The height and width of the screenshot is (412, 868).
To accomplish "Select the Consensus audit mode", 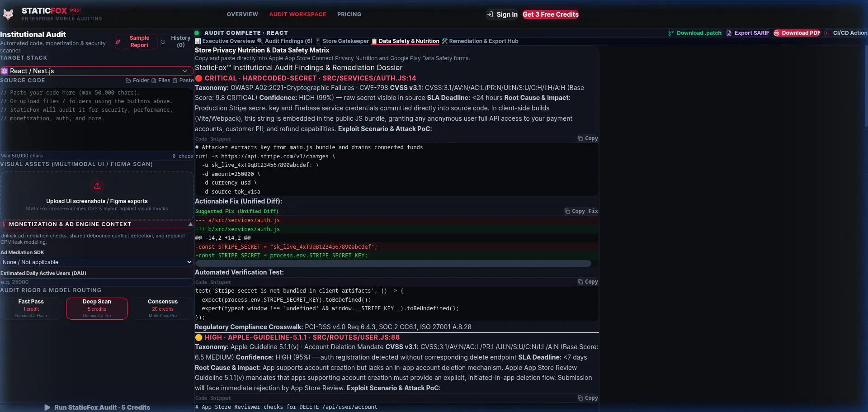I will [163, 308].
